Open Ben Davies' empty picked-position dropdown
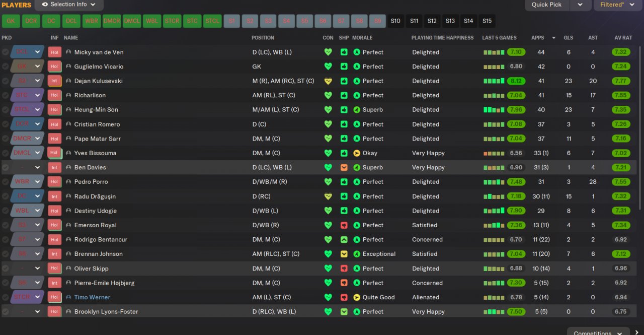Viewport: 644px width, 335px height. point(27,167)
